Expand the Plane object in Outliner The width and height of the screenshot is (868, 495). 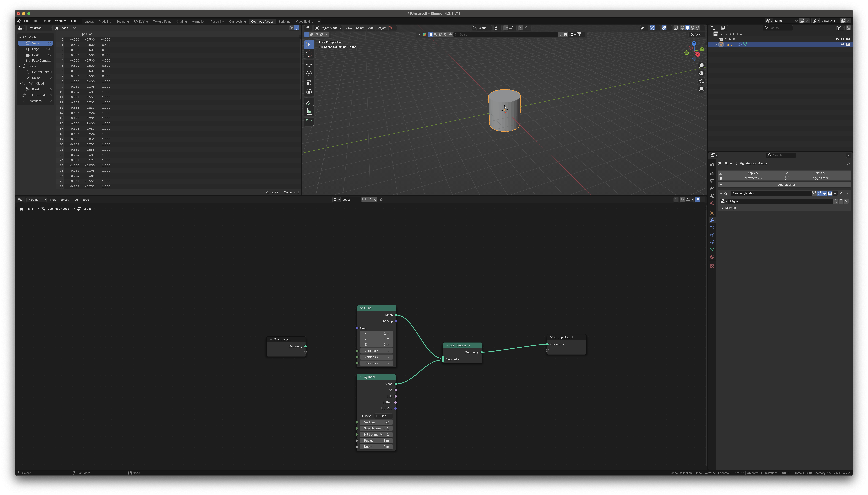tap(716, 45)
